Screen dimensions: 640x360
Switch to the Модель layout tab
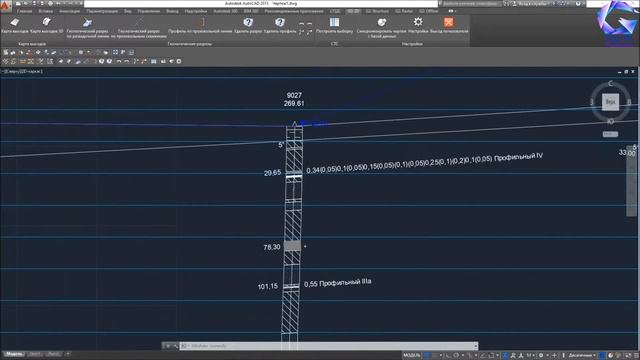tap(14, 354)
